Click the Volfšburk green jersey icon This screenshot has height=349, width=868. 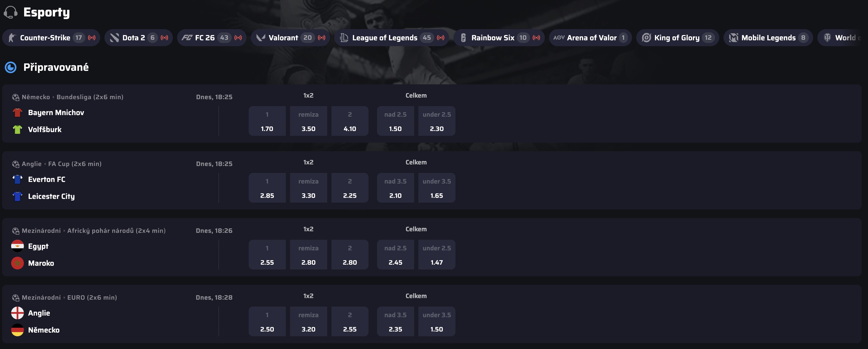click(17, 129)
